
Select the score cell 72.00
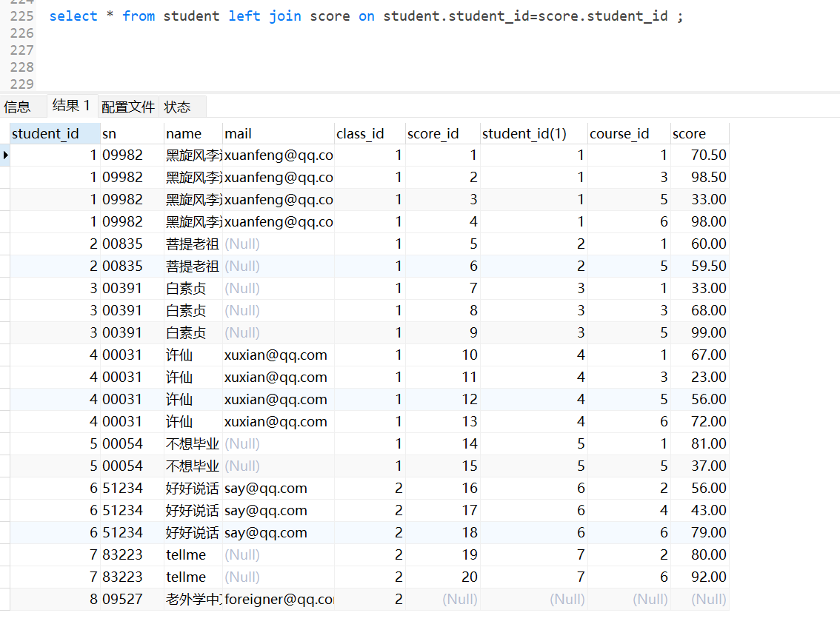[x=700, y=421]
